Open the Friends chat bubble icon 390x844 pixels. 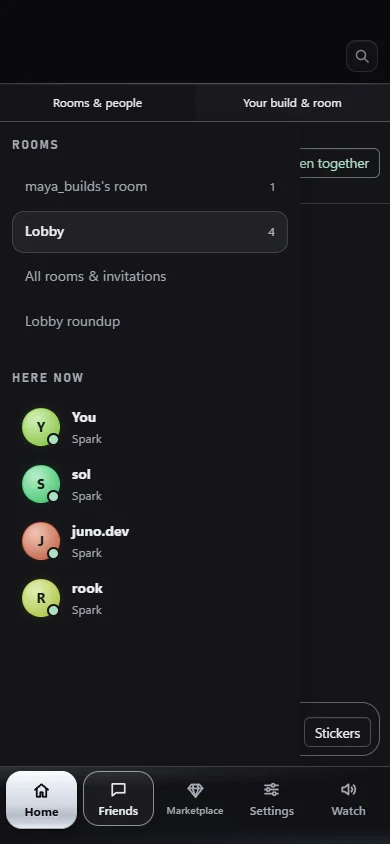[118, 790]
